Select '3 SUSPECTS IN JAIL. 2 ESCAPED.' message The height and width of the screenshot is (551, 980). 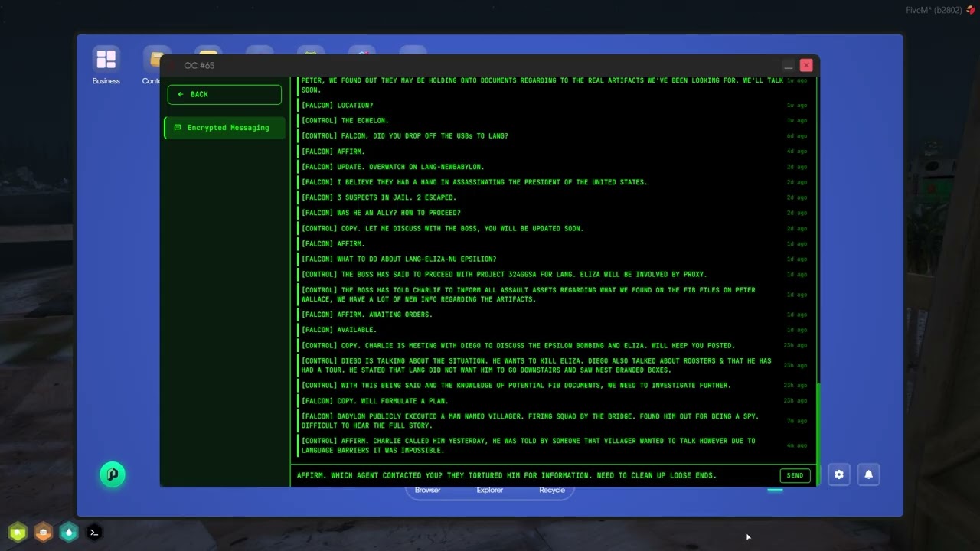click(x=553, y=197)
